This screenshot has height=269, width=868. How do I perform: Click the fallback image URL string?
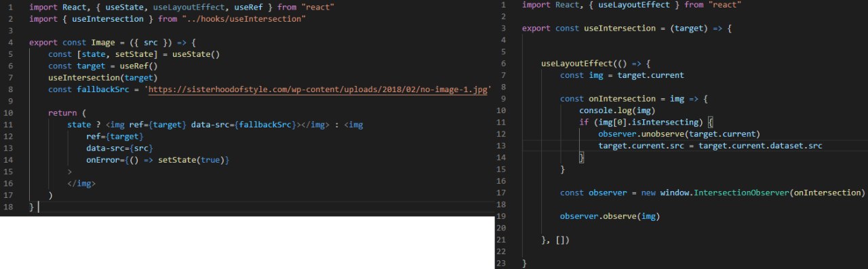point(317,90)
